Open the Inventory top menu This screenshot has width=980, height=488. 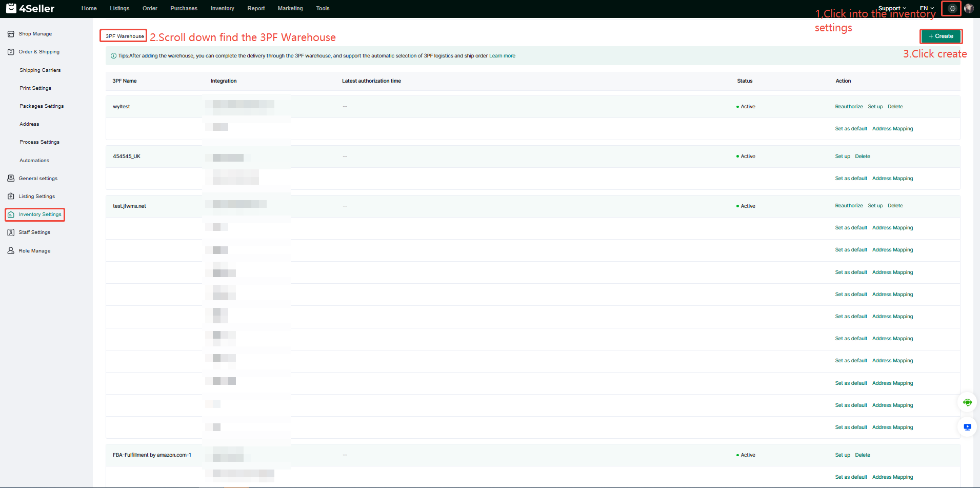[222, 8]
